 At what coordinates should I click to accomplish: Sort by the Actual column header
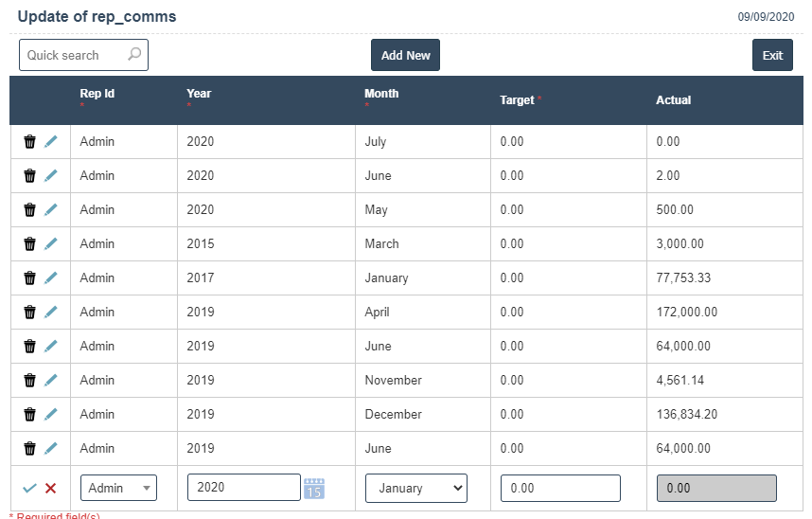point(673,100)
